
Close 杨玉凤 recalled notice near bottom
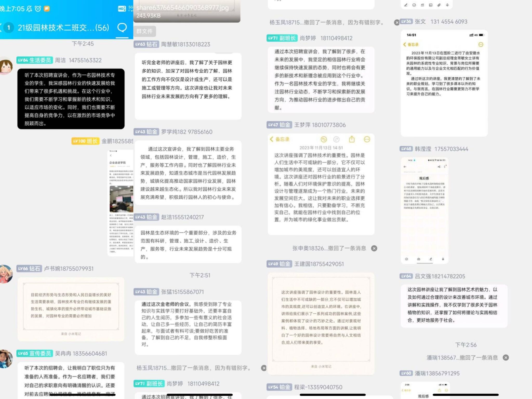click(x=264, y=368)
